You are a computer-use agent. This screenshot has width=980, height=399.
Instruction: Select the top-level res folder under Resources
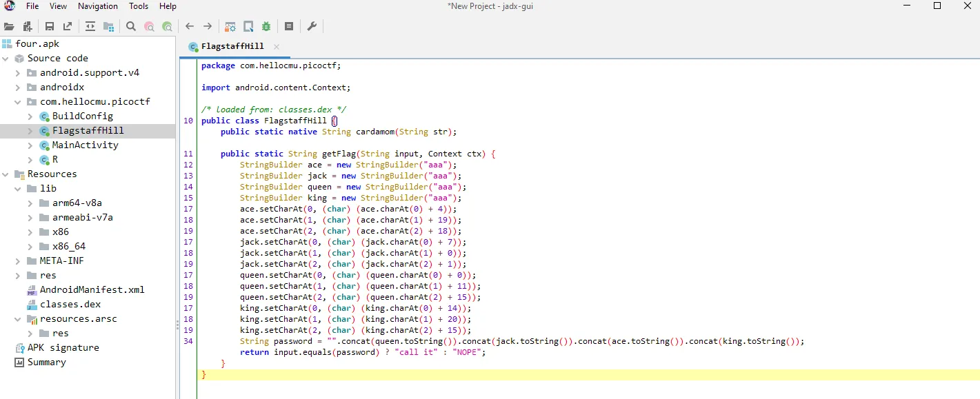click(x=48, y=275)
